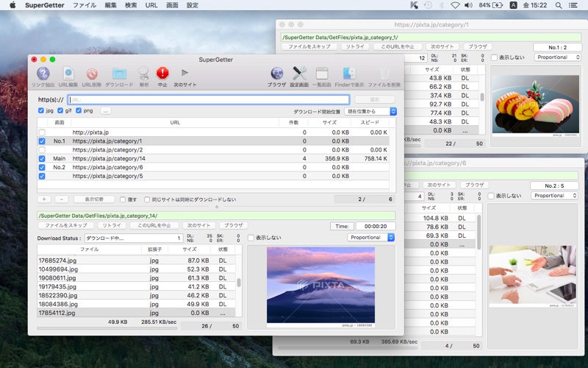Image resolution: width=588 pixels, height=368 pixels.
Task: Uncheck the jpg file type checkbox
Action: 42,110
